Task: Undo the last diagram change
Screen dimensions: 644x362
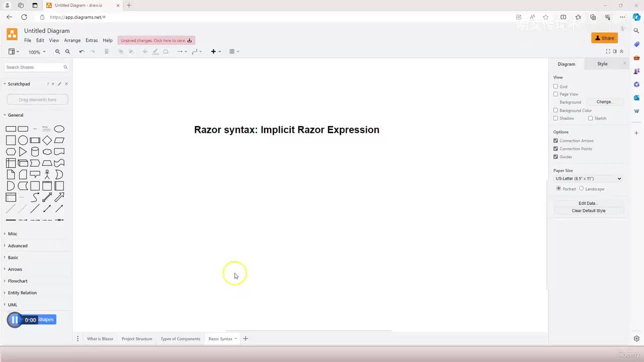Action: point(82,52)
